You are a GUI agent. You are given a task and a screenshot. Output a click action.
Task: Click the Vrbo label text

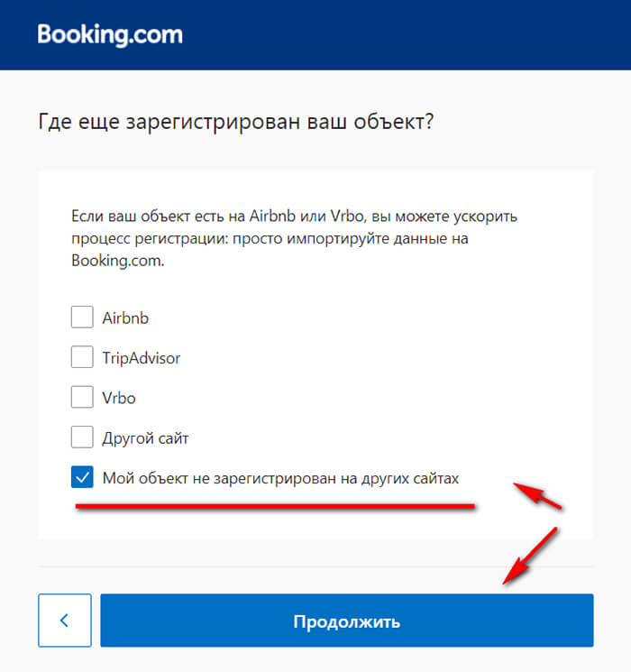coord(119,398)
